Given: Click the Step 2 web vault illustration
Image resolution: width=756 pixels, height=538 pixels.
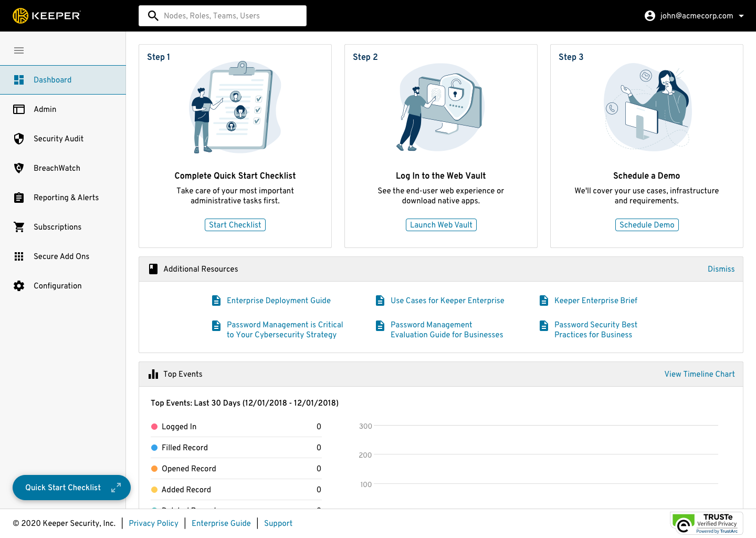Looking at the screenshot, I should 441,107.
